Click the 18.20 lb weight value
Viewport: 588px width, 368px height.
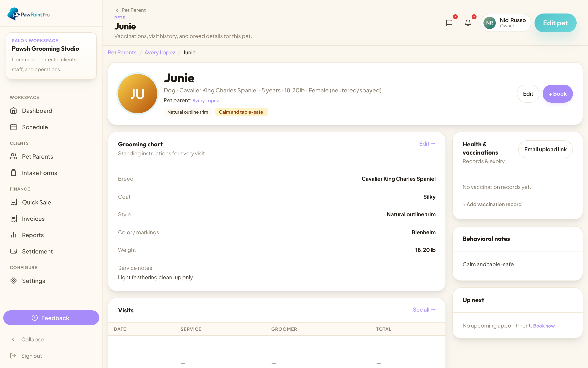(425, 250)
